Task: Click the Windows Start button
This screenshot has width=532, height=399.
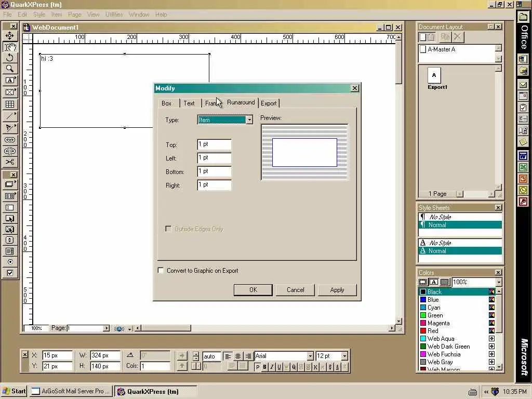Action: click(14, 391)
